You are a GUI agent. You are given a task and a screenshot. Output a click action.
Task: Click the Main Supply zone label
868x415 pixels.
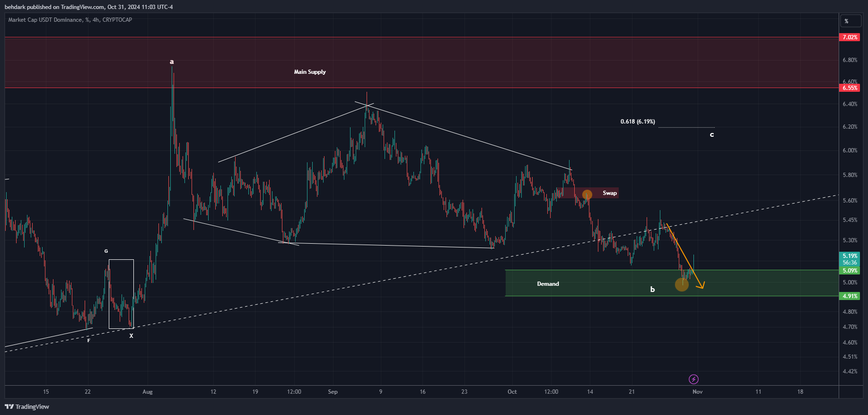[x=310, y=72]
